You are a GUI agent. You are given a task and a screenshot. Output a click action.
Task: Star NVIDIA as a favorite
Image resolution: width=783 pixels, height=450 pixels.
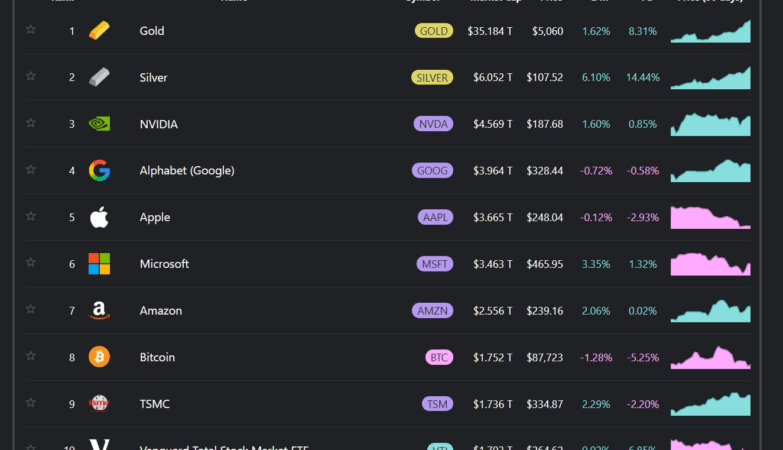coord(31,123)
